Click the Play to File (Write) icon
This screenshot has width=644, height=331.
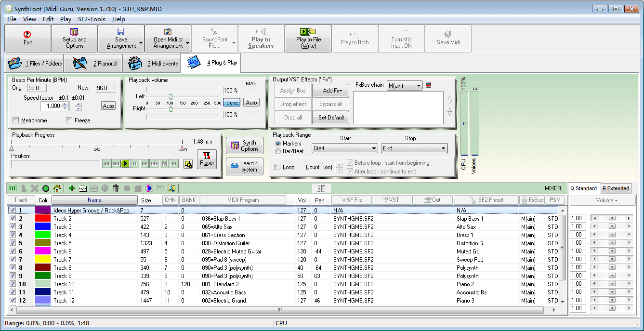click(x=308, y=39)
